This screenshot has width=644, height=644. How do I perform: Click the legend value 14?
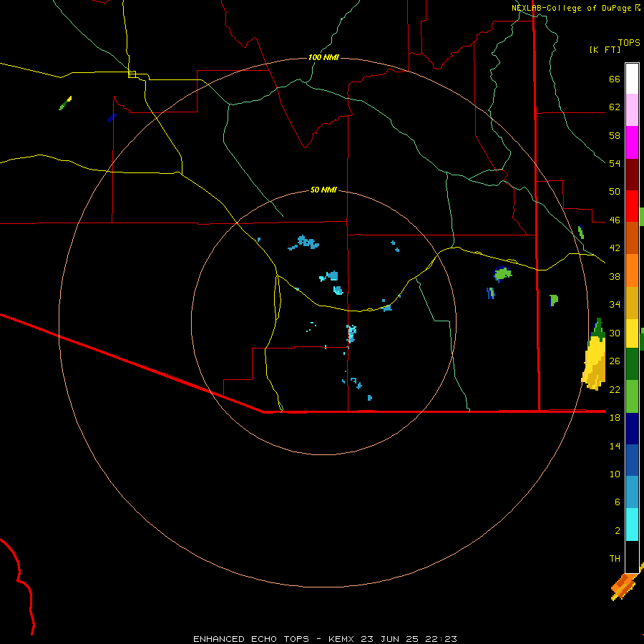pyautogui.click(x=615, y=446)
